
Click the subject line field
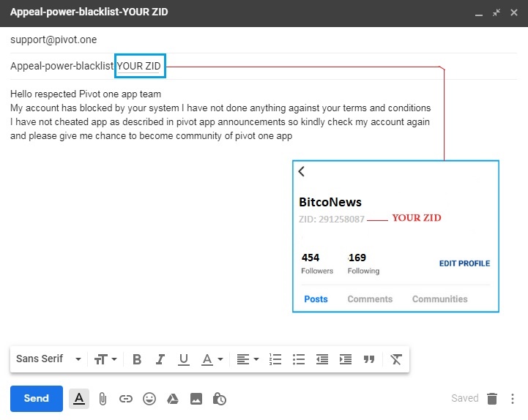[264, 66]
